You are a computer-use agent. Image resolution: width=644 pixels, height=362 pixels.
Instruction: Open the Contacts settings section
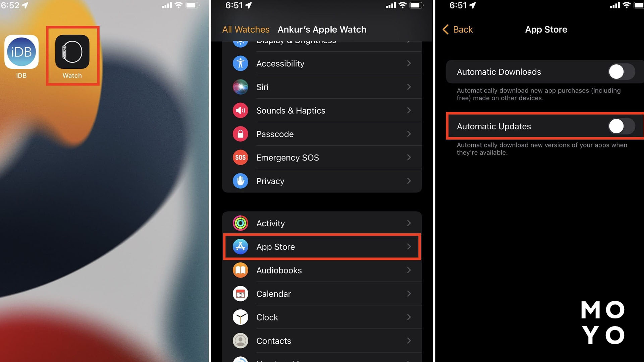click(x=322, y=340)
